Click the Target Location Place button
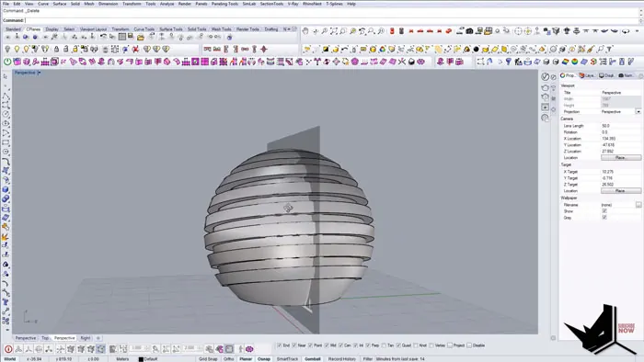The width and height of the screenshot is (644, 362). pos(621,190)
